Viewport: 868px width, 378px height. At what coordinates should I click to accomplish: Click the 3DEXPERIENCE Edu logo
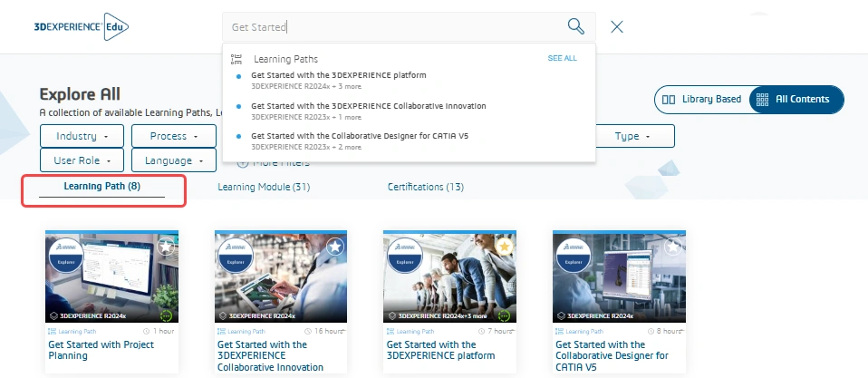[82, 26]
